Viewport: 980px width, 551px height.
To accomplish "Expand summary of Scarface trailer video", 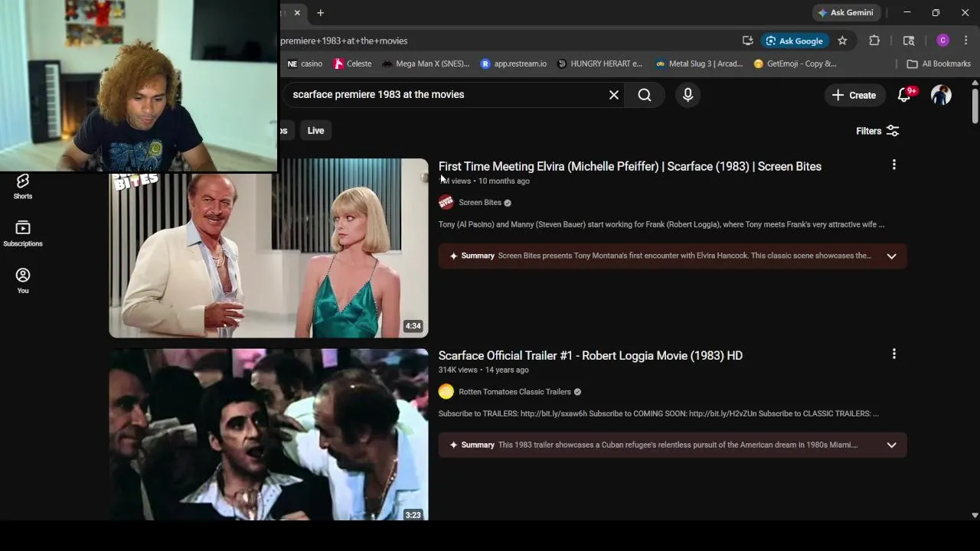I will pyautogui.click(x=891, y=445).
